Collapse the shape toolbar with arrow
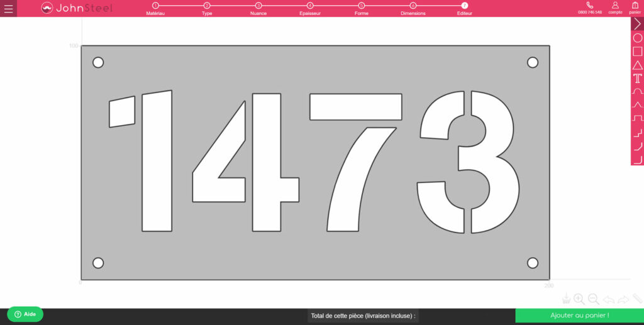The width and height of the screenshot is (644, 325). pos(637,24)
